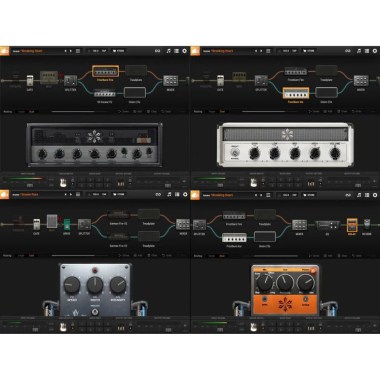This screenshot has height=380, width=380.
Task: Click the guitar icon beneath the blue-gray pedal
Action: pos(63,327)
